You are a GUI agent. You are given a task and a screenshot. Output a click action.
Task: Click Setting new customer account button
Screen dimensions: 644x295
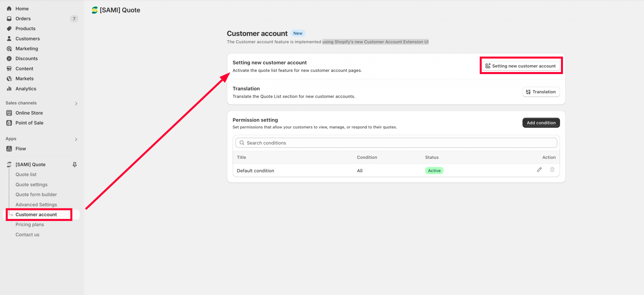(521, 66)
